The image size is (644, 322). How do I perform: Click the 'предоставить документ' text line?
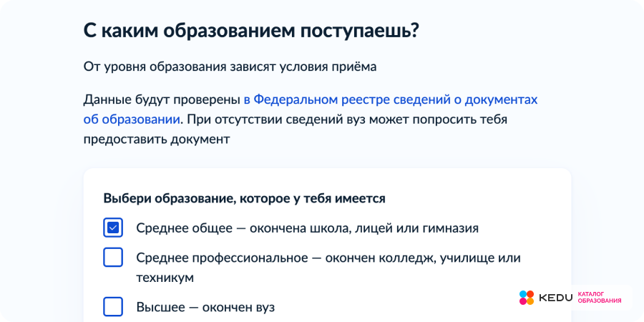[x=157, y=139]
